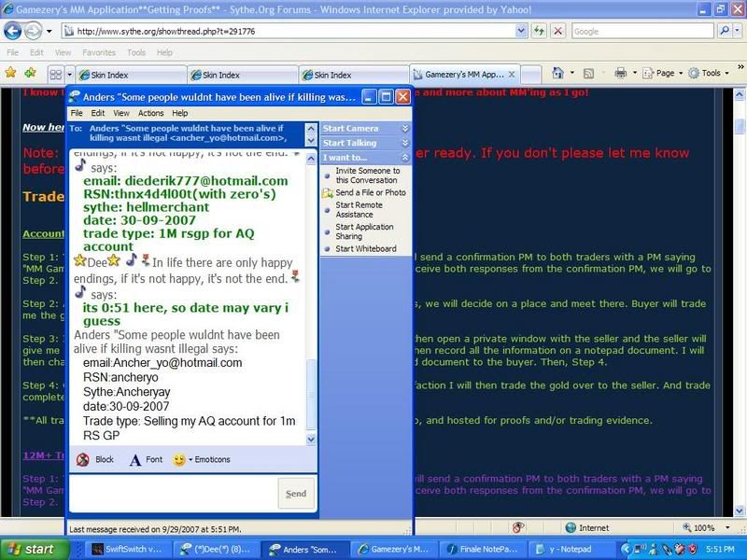This screenshot has width=747, height=560.
Task: Click the Stop loading red X icon
Action: tap(557, 32)
